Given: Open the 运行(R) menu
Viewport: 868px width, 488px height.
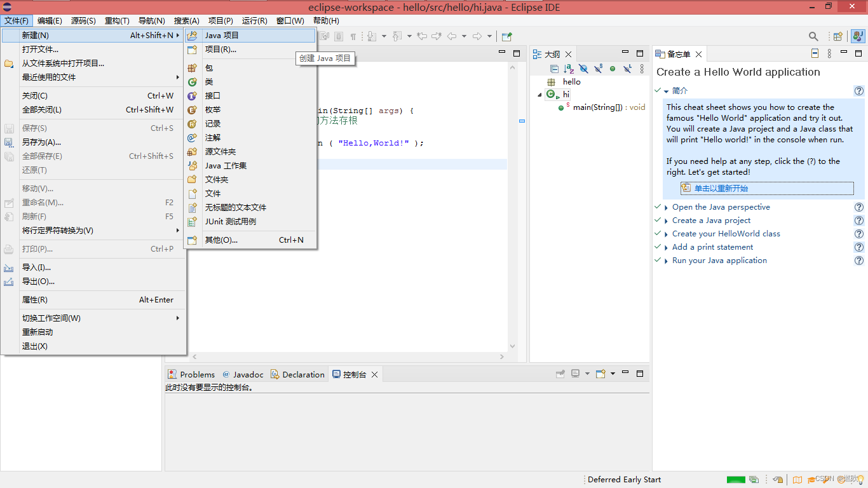Looking at the screenshot, I should pyautogui.click(x=254, y=21).
